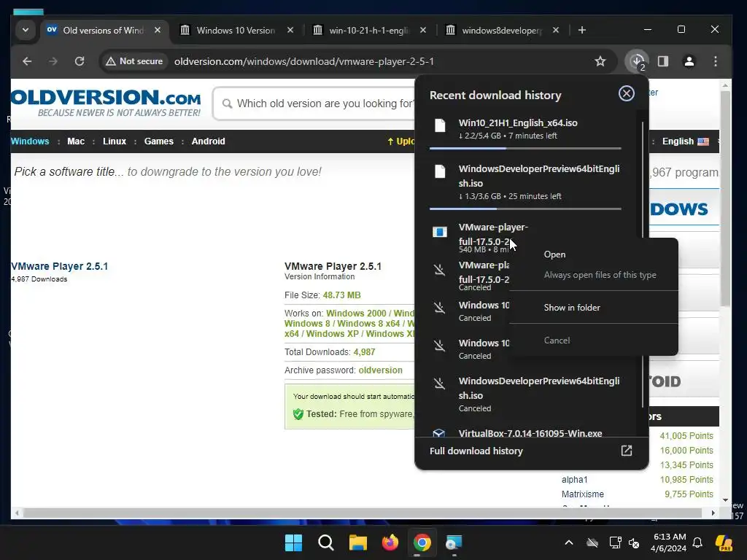Switch to the Windows 10 Version tab
Screen dimensions: 747x560
(x=236, y=31)
